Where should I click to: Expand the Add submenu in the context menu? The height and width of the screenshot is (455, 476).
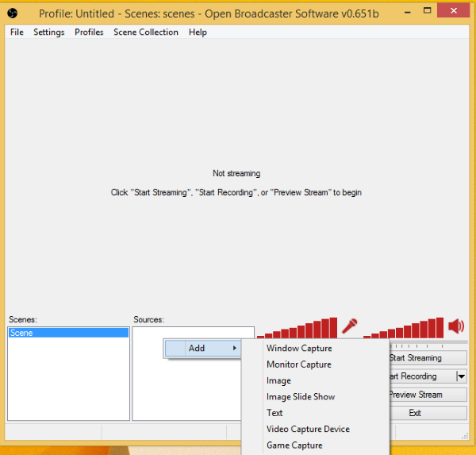(202, 348)
